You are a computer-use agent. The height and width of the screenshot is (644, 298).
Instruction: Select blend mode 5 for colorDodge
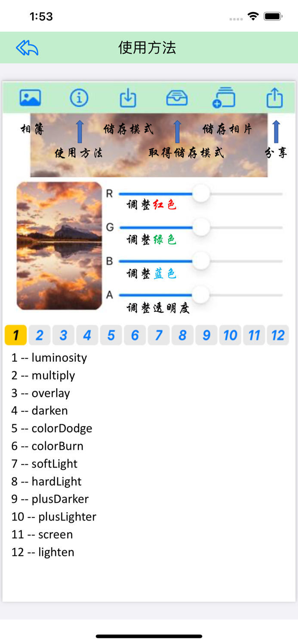[111, 335]
